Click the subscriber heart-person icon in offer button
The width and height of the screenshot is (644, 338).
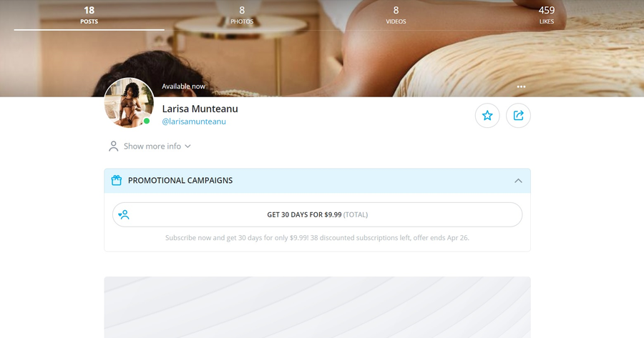[124, 214]
